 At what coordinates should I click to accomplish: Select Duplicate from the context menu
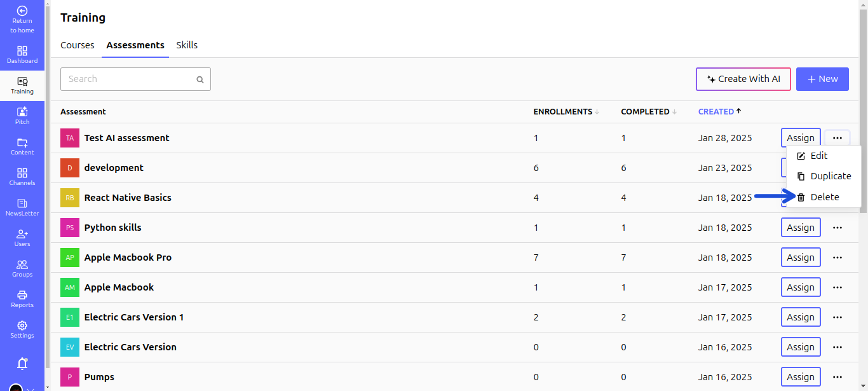[x=830, y=176]
